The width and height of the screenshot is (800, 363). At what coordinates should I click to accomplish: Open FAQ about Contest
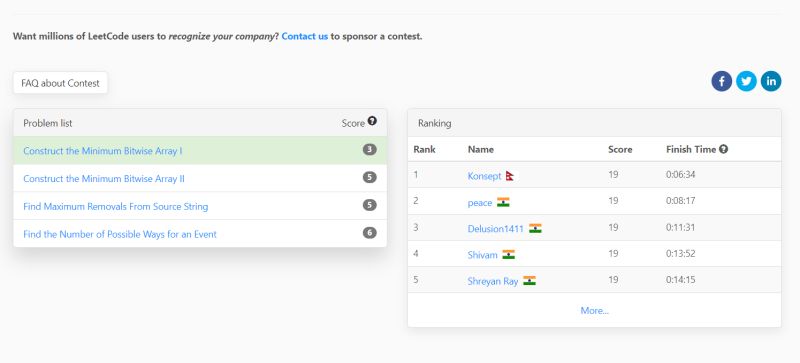(x=60, y=83)
